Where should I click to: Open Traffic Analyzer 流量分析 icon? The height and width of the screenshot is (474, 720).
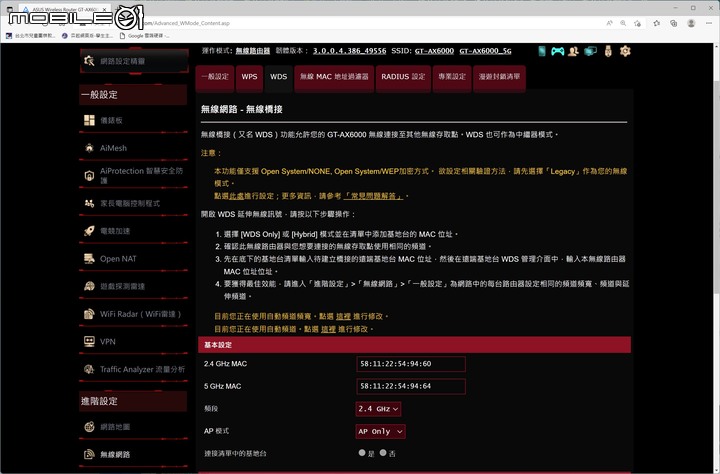coord(89,369)
